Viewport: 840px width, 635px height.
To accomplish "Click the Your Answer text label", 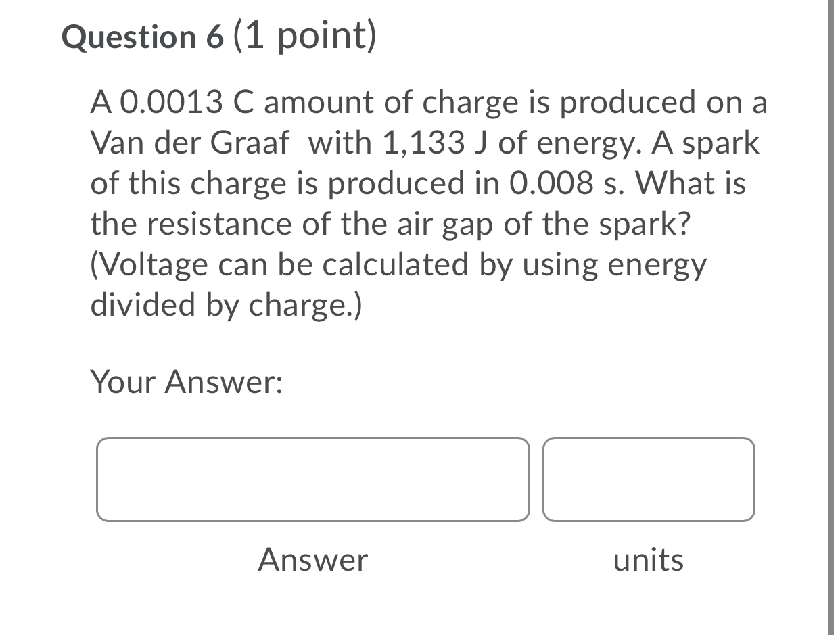I will [188, 381].
